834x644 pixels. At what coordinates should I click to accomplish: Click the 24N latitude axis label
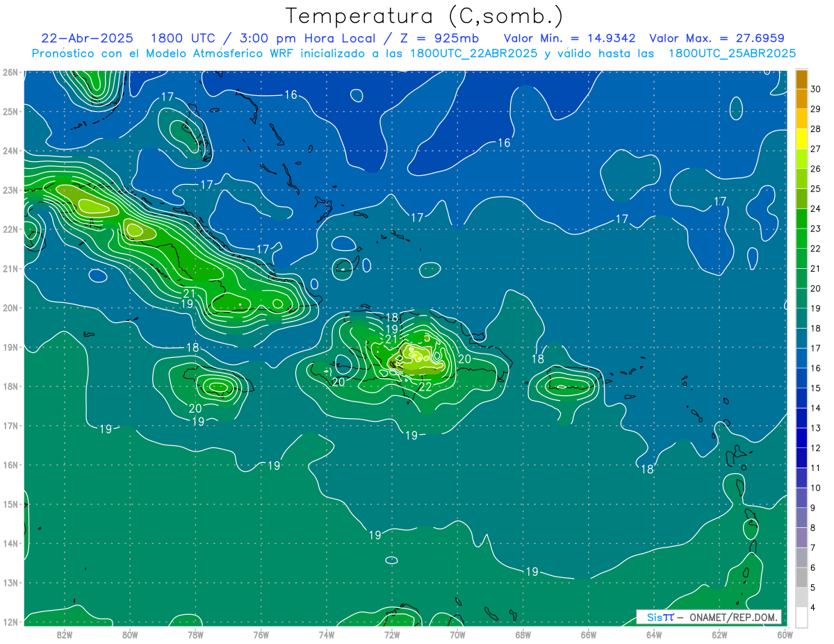10,151
